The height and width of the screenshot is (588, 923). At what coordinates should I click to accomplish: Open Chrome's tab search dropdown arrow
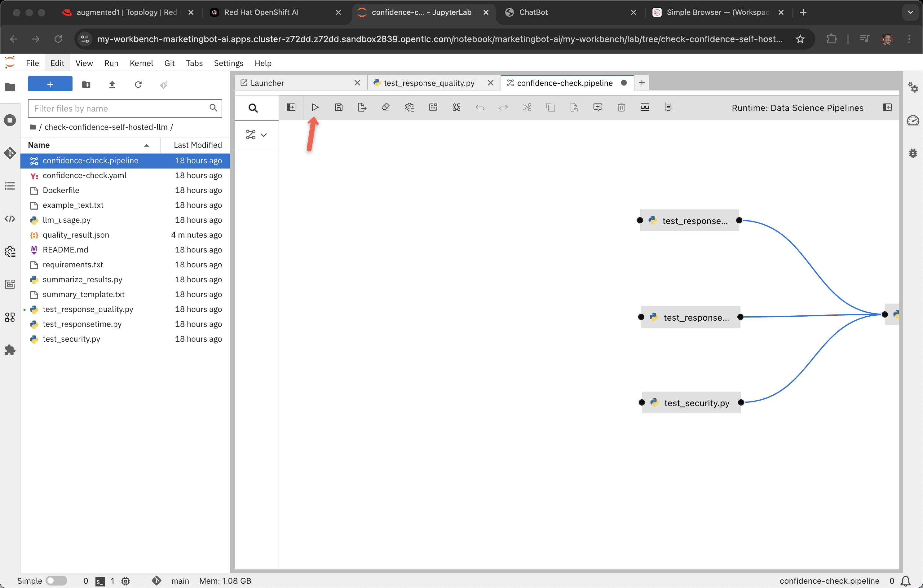coord(910,12)
